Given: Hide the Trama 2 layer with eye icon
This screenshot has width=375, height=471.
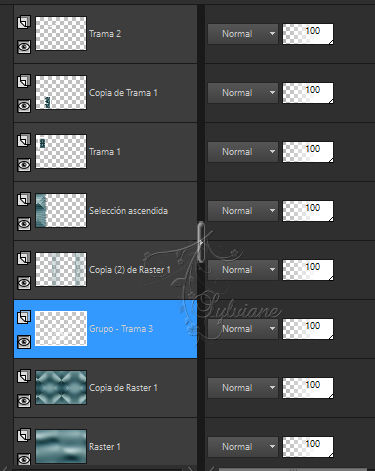Looking at the screenshot, I should pos(24,47).
